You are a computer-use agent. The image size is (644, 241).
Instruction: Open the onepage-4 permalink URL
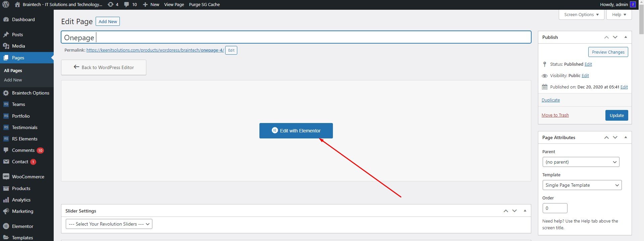tap(155, 50)
